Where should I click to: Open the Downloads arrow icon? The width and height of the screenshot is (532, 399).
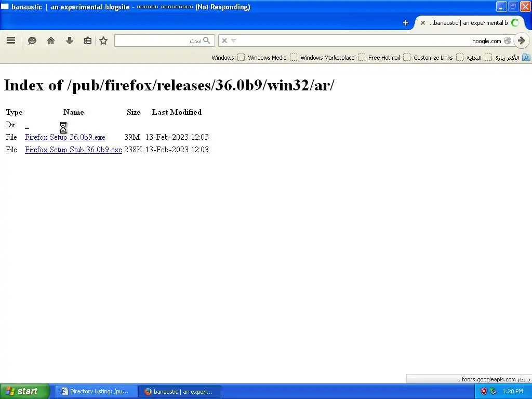(x=70, y=41)
